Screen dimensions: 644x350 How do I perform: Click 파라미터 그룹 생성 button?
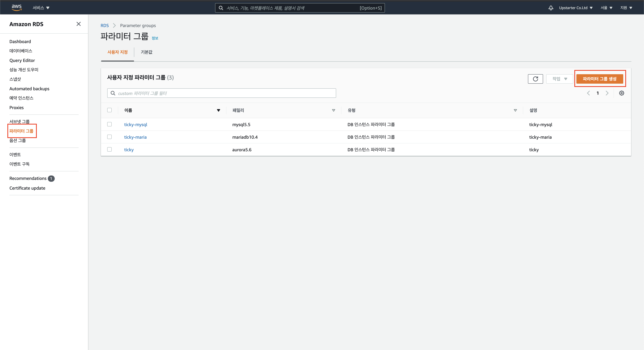pyautogui.click(x=599, y=79)
